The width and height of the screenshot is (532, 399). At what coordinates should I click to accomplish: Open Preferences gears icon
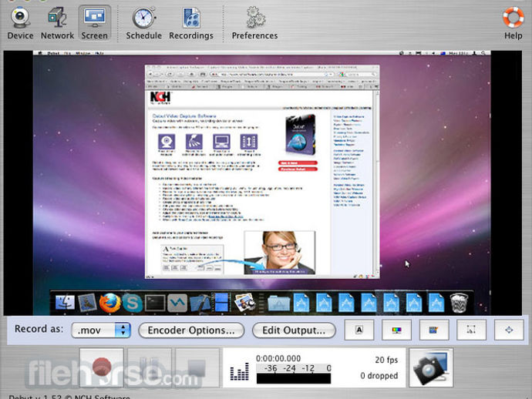(254, 23)
